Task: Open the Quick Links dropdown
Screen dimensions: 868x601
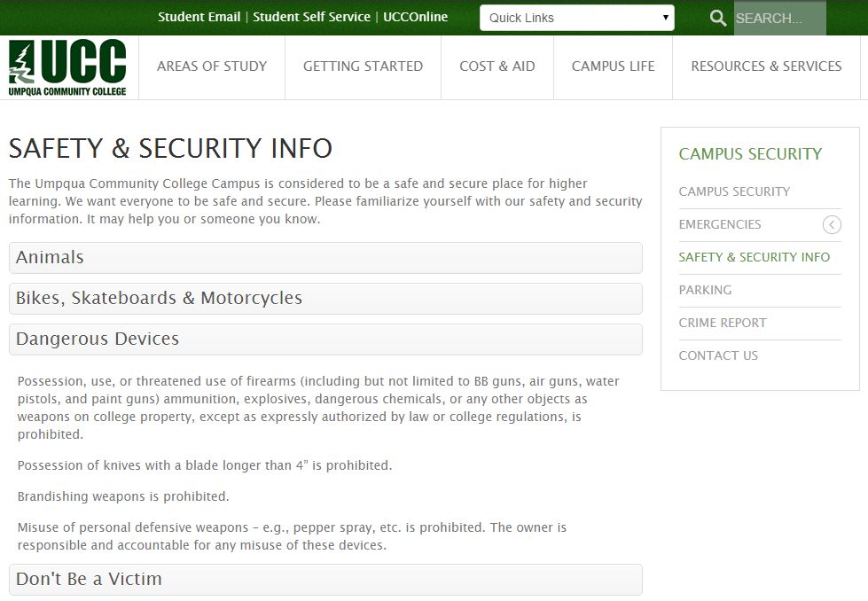Action: [x=576, y=18]
